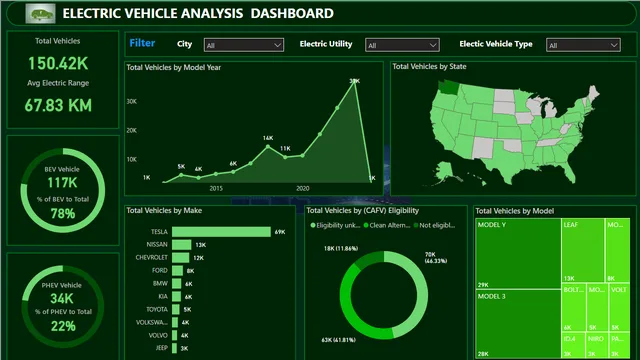Image resolution: width=640 pixels, height=360 pixels.
Task: Click the TOYOTA bar in make chart
Action: [176, 309]
